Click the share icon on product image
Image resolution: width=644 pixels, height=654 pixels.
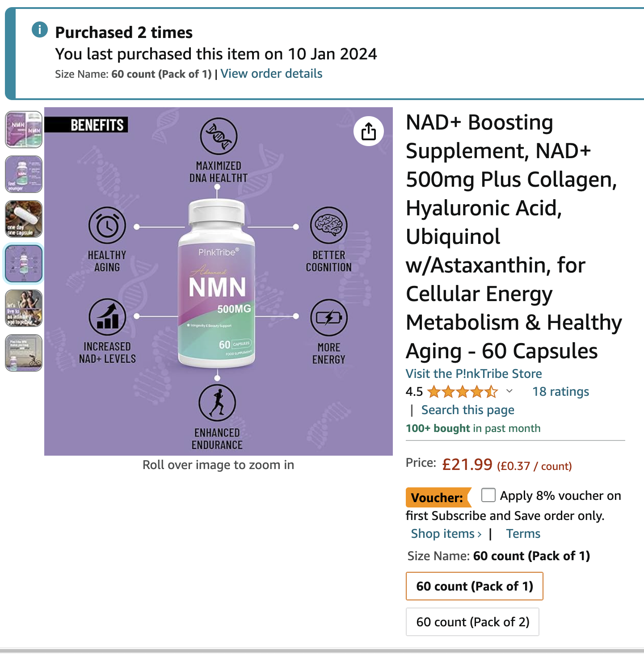[368, 131]
